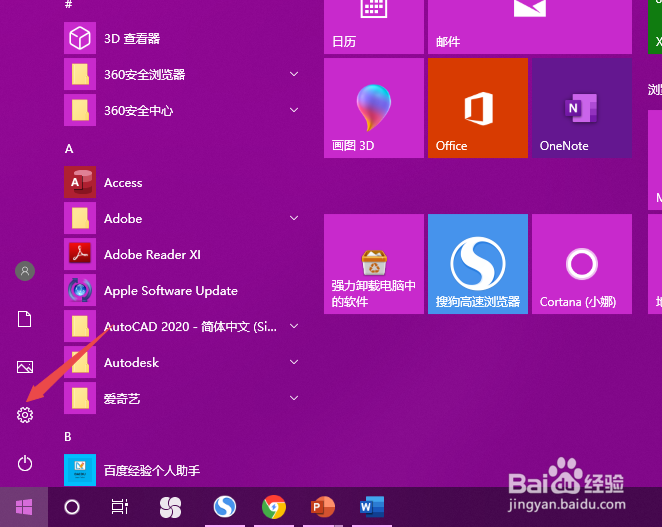The image size is (662, 527).
Task: Open the 强力卸载电脑中的软件 tile
Action: pyautogui.click(x=374, y=264)
